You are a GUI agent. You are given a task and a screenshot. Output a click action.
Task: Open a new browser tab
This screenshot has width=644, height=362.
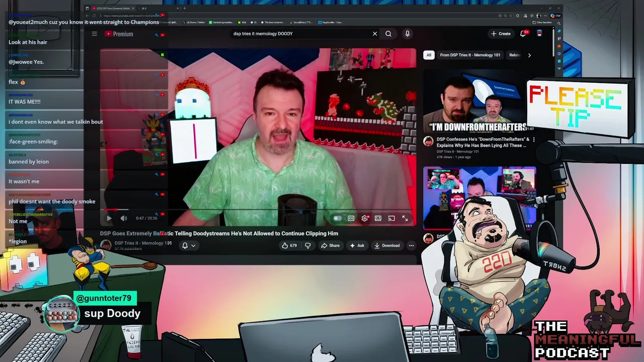[x=185, y=8]
